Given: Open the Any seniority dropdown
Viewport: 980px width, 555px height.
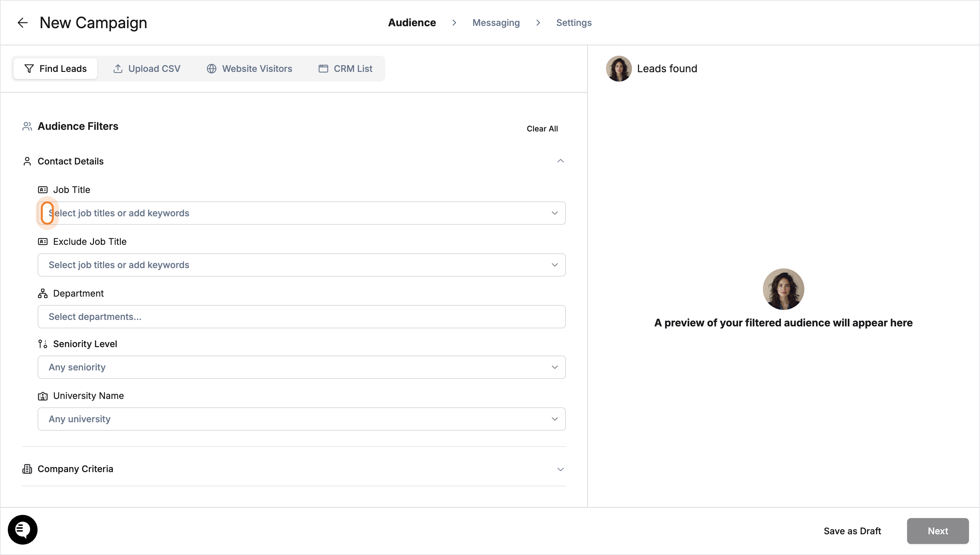Looking at the screenshot, I should click(x=301, y=367).
